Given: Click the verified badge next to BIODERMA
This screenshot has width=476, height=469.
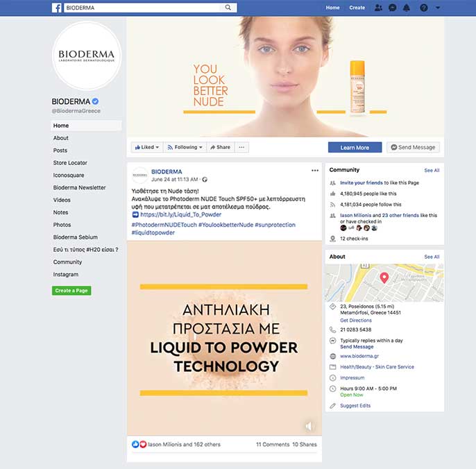Looking at the screenshot, I should click(95, 101).
